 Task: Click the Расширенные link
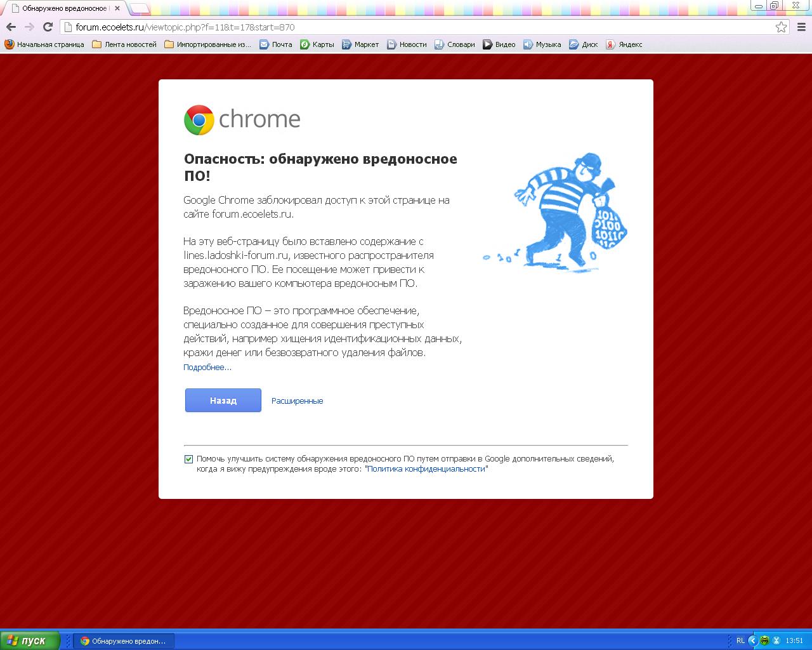click(297, 401)
